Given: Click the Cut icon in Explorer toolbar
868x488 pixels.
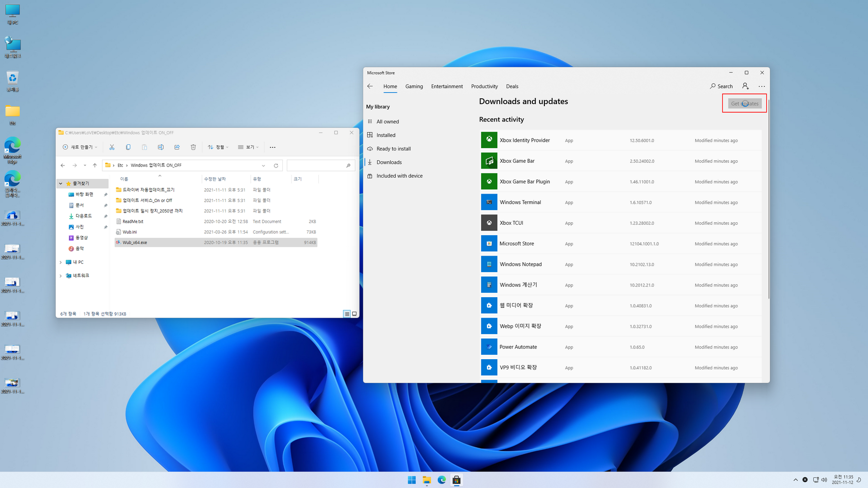Looking at the screenshot, I should [x=112, y=147].
